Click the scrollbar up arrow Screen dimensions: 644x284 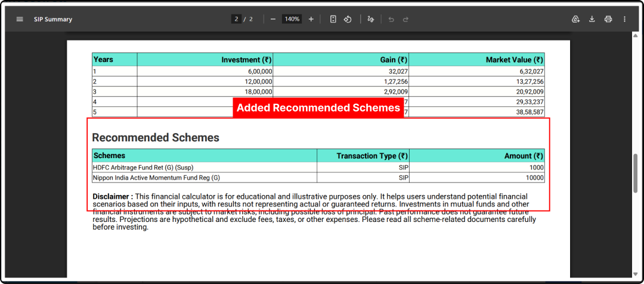636,36
